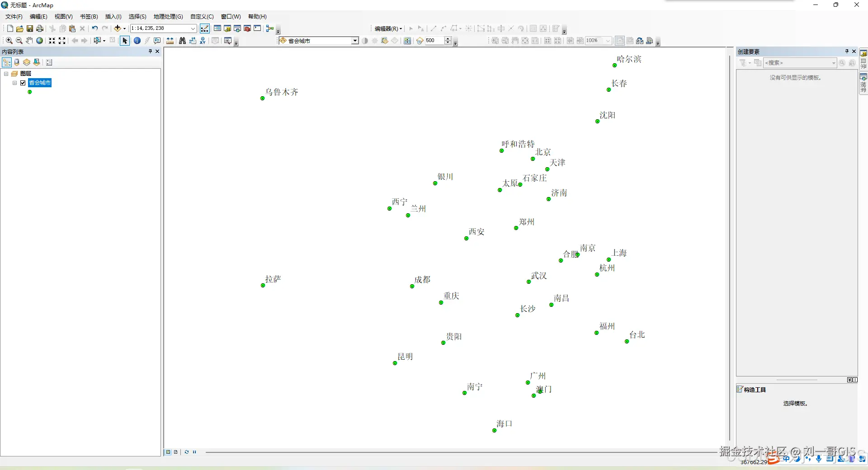Open the 书签(B) menu
Screen dimensions: 868x470
[x=89, y=17]
